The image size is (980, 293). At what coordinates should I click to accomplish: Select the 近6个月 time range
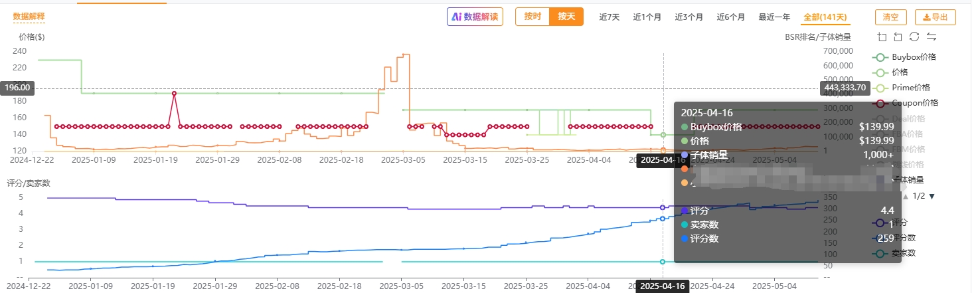[730, 17]
